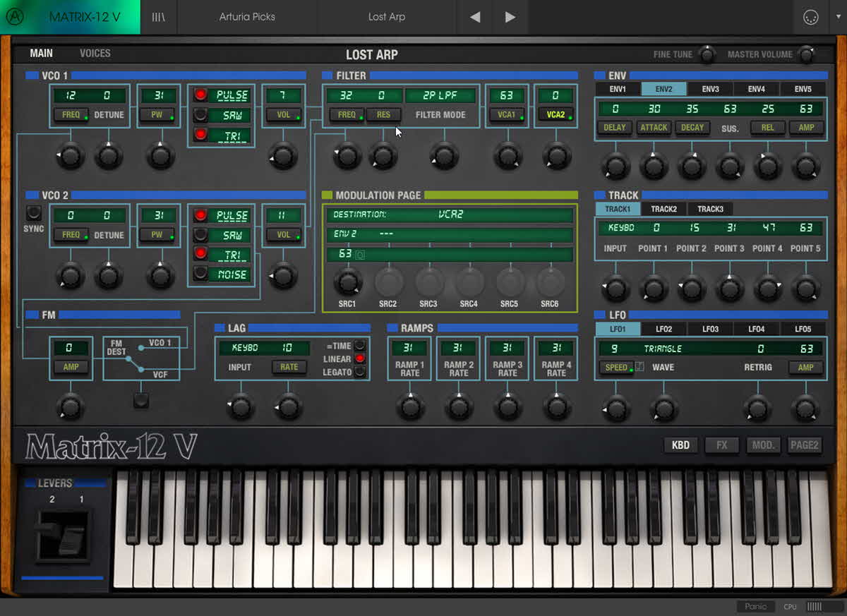Open the top-right dropdown arrow
Viewport: 847px width, 616px height.
(x=838, y=18)
